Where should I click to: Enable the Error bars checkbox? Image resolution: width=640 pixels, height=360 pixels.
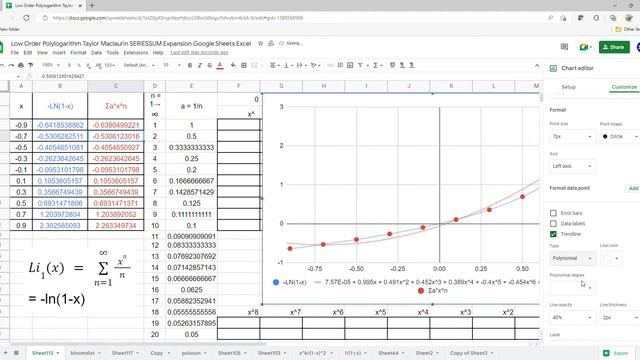(553, 213)
